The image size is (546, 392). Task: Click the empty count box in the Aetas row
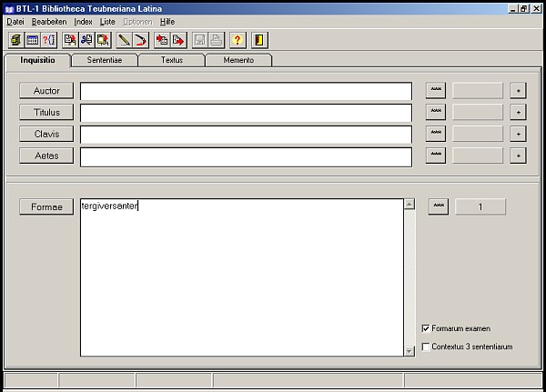coord(478,156)
